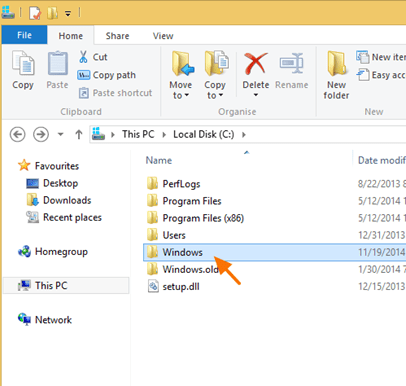Select the Program Files (x86) folder

pos(203,218)
